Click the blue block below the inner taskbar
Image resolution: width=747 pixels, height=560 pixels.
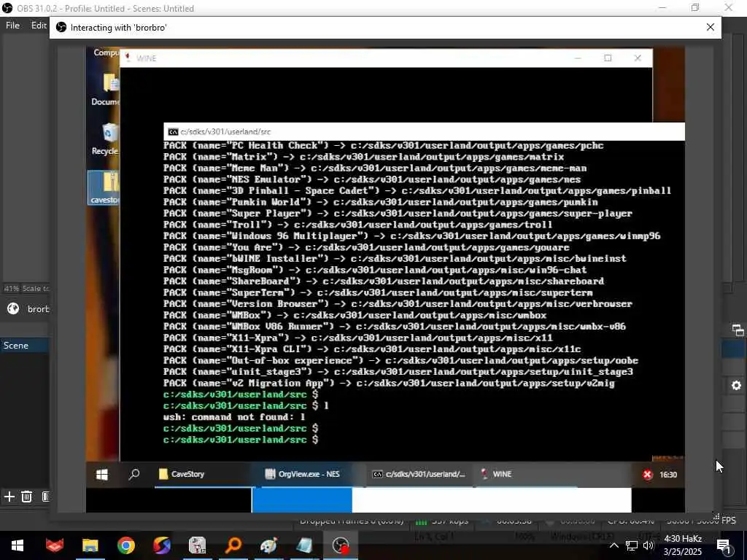[302, 500]
